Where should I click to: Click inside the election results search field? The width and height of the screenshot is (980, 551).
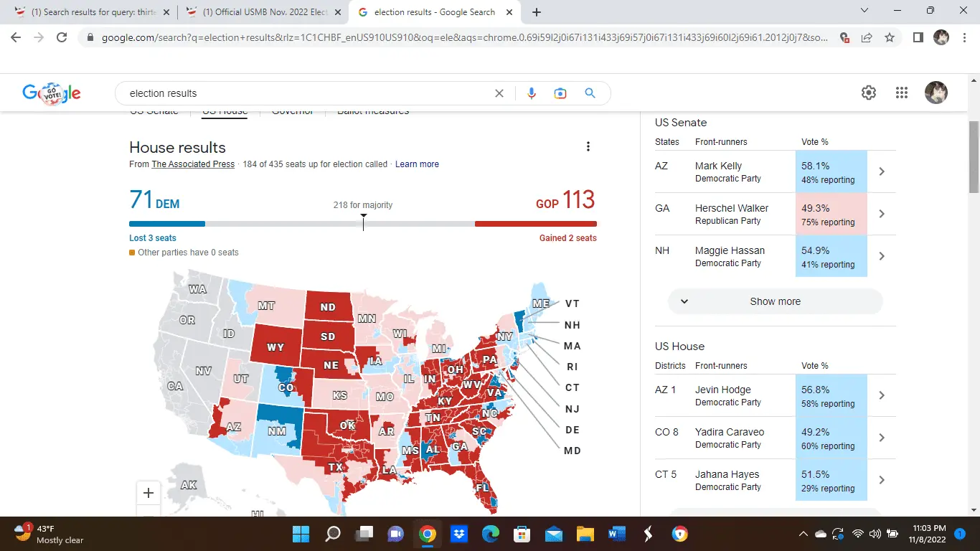301,93
